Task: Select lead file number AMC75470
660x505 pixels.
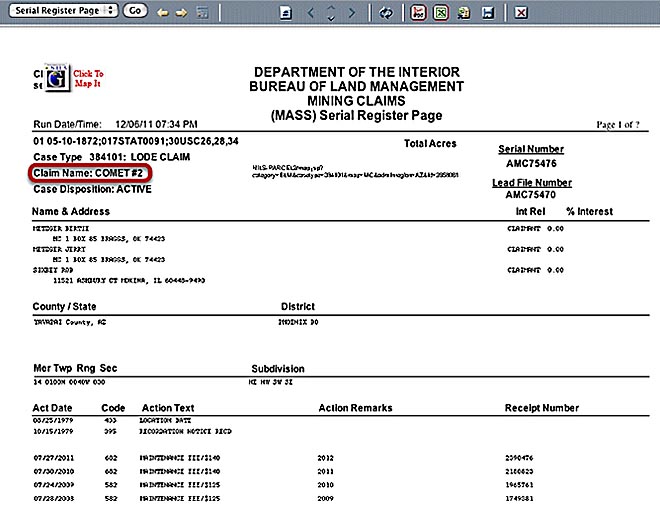Action: (x=531, y=195)
